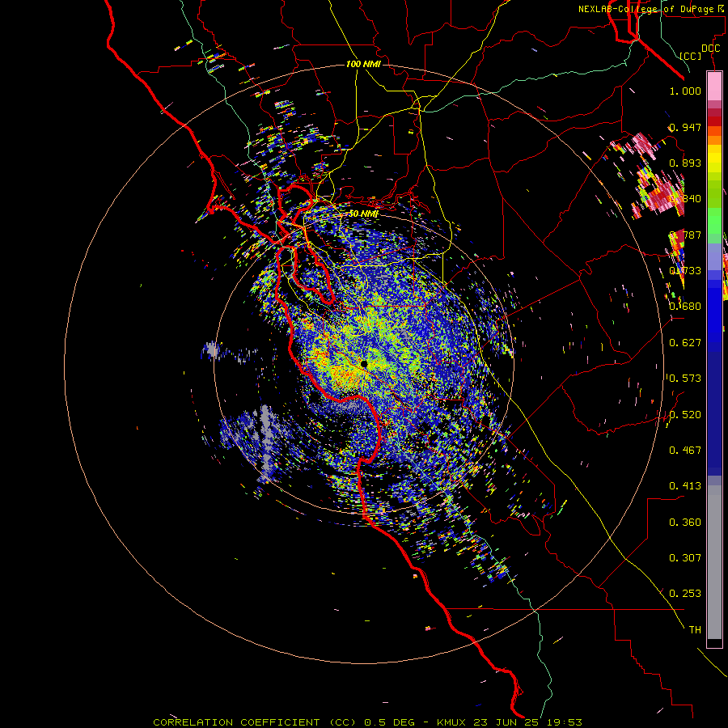Click the 0.947 scale value

(x=685, y=127)
